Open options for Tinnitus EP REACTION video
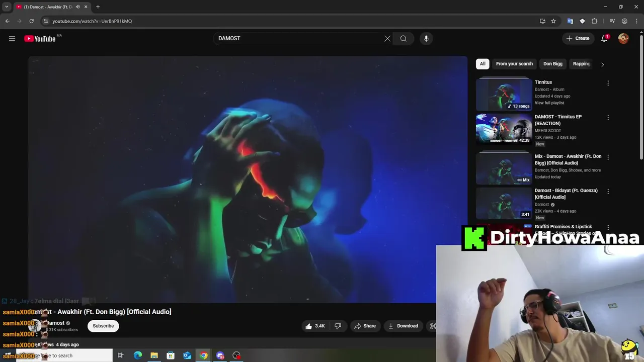 (x=608, y=118)
